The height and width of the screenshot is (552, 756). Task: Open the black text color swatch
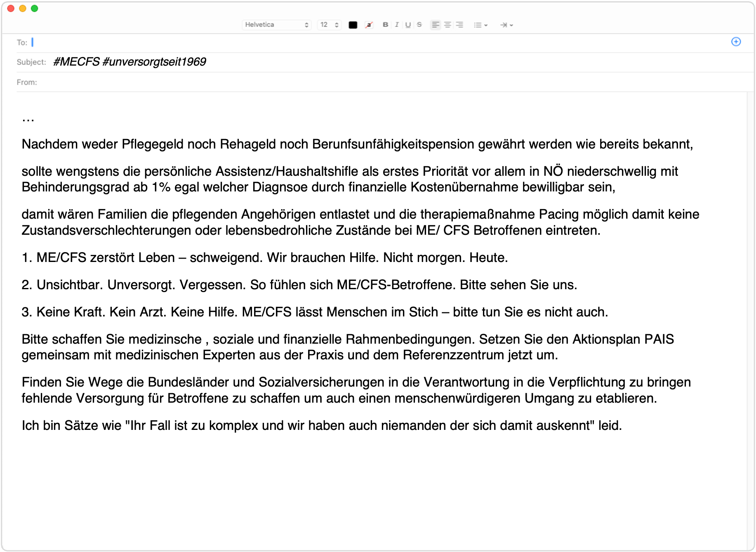coord(353,25)
